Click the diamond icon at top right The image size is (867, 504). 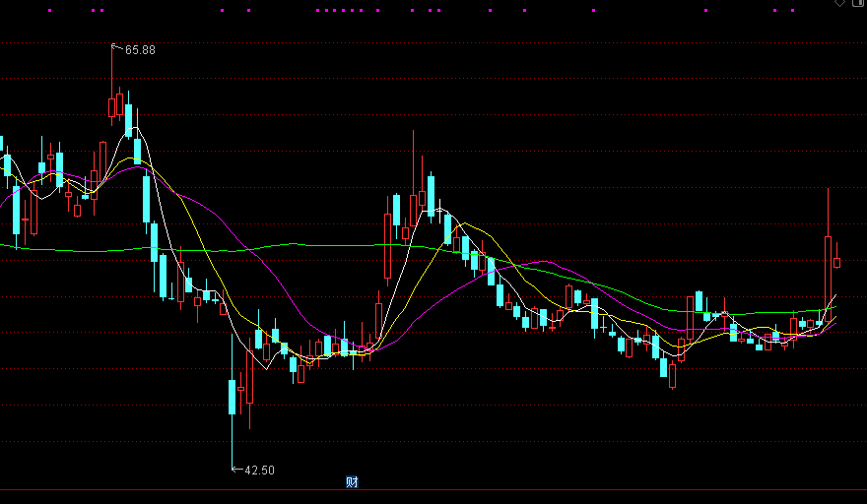pyautogui.click(x=839, y=3)
